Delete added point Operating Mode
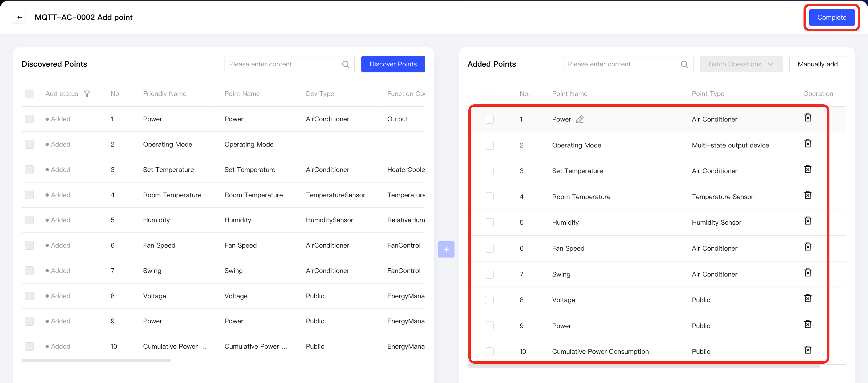 pos(808,144)
